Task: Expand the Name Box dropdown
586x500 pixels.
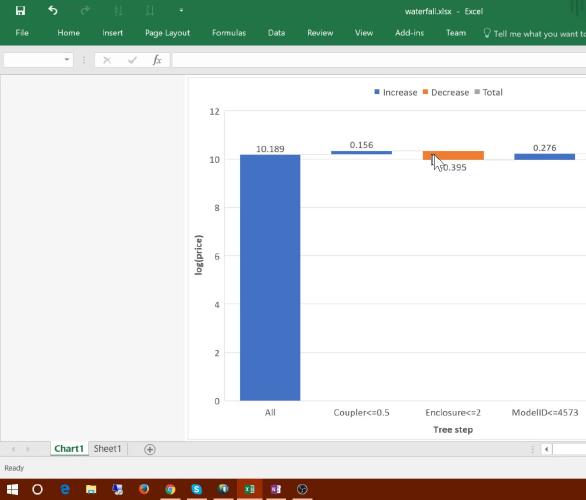Action: tap(67, 59)
